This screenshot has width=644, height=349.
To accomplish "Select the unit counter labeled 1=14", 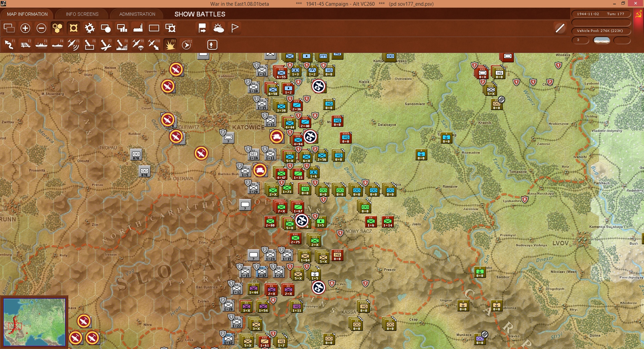I will coord(388,221).
